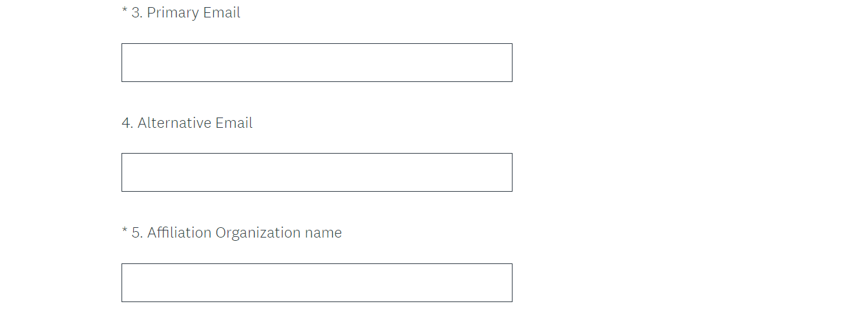This screenshot has height=326, width=868.
Task: Click the "5. Affiliation Organization name" label
Action: (x=237, y=232)
